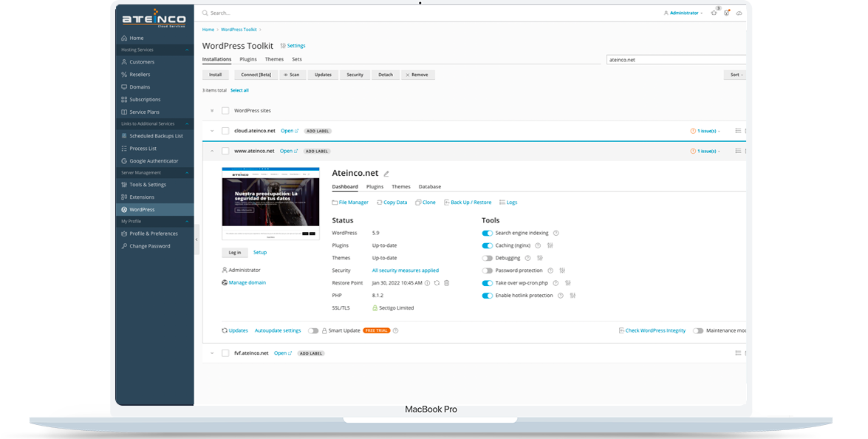Show help for Search engine indexing
The image size is (868, 439).
click(x=556, y=233)
